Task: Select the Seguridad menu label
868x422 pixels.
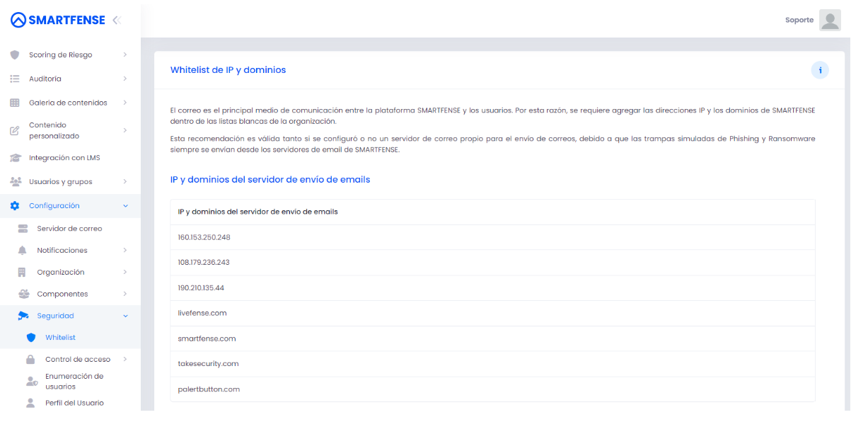Action: pyautogui.click(x=56, y=316)
